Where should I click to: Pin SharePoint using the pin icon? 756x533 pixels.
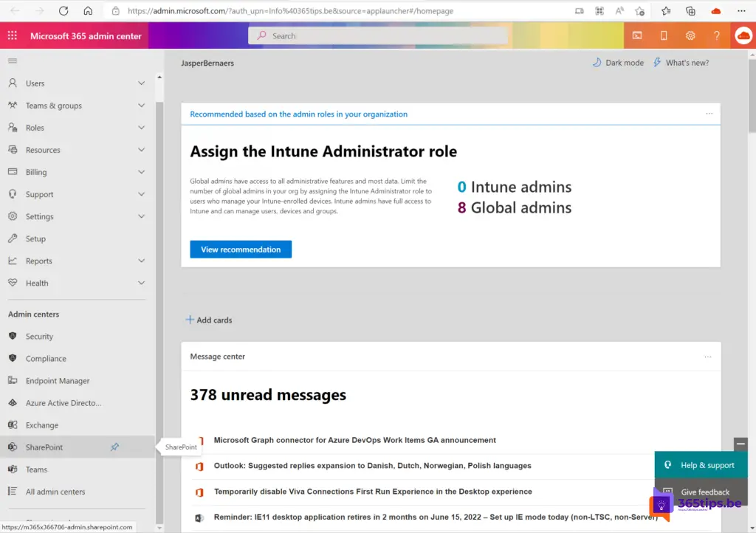click(x=114, y=447)
